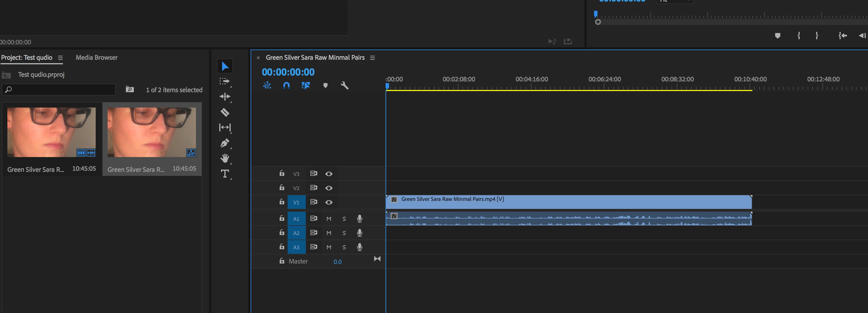Select the Ripple Edit tool
The height and width of the screenshot is (313, 868).
[225, 96]
